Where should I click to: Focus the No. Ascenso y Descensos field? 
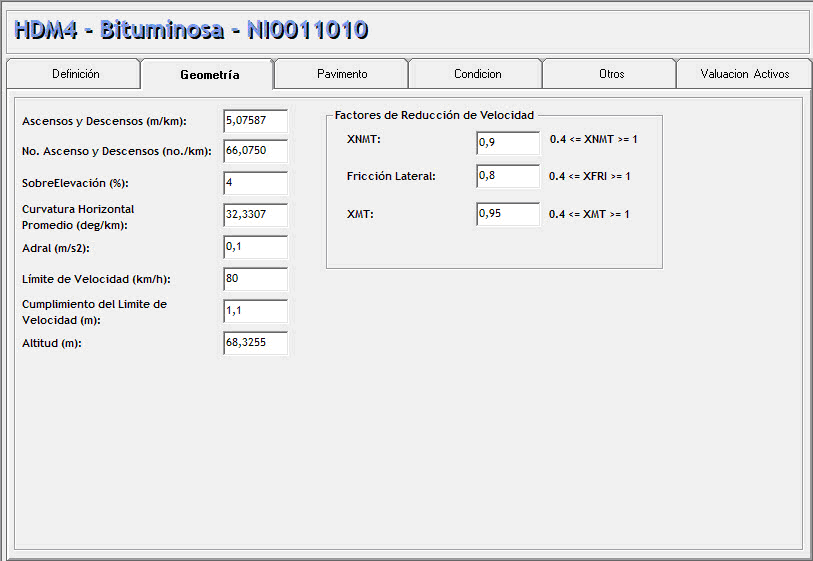click(x=255, y=151)
